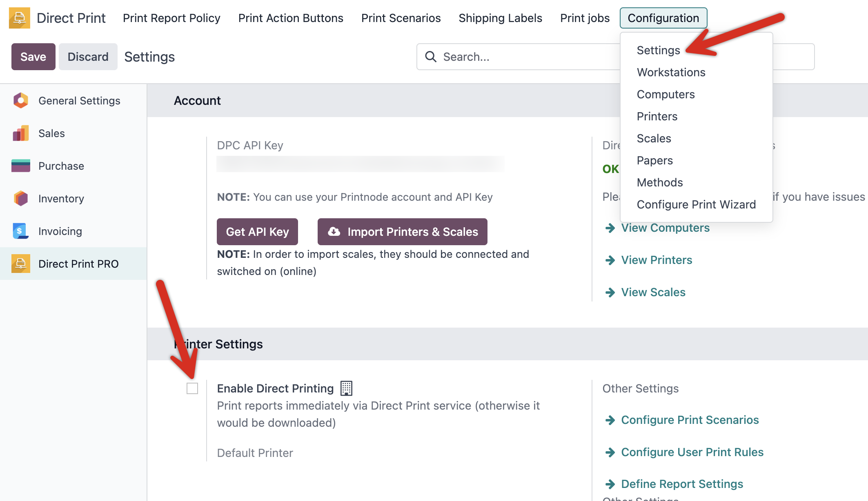
Task: Choose Workstations from Configuration dropdown
Action: (671, 72)
